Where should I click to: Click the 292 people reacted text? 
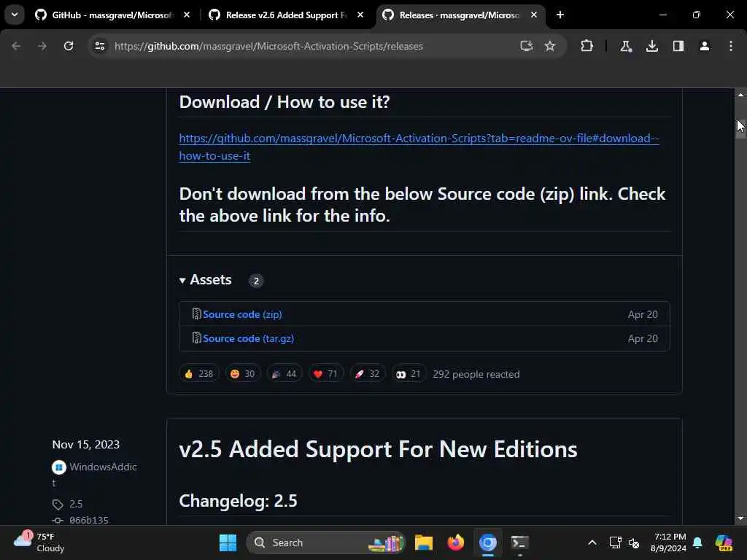[x=476, y=374]
